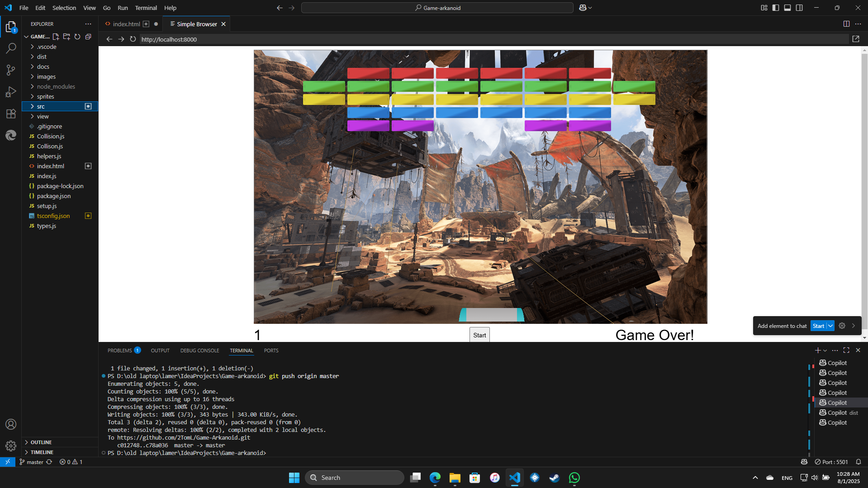Click the New File icon in Explorer
Image resolution: width=868 pixels, height=488 pixels.
click(x=56, y=37)
